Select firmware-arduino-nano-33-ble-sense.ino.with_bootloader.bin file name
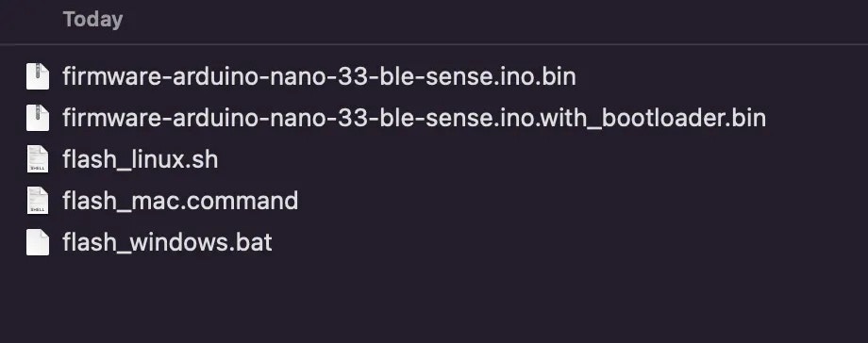 click(414, 118)
